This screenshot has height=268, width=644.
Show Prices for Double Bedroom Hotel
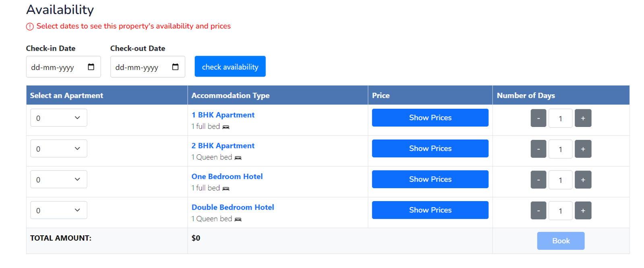pos(430,210)
